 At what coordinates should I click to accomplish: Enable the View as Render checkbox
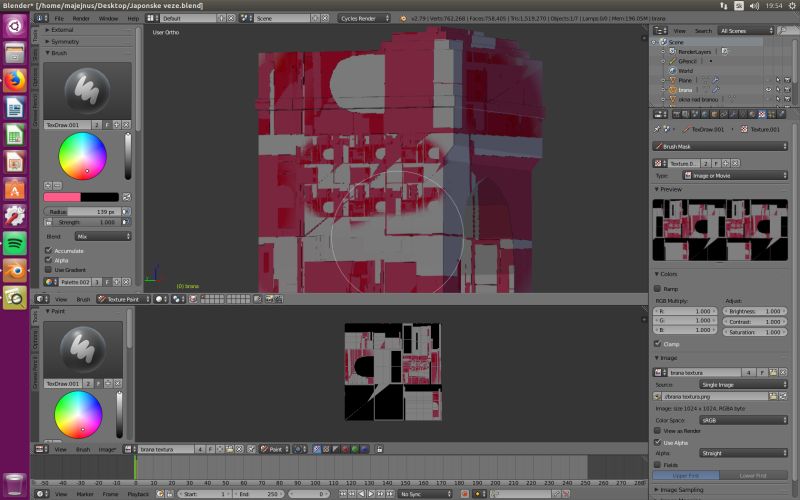pyautogui.click(x=658, y=431)
